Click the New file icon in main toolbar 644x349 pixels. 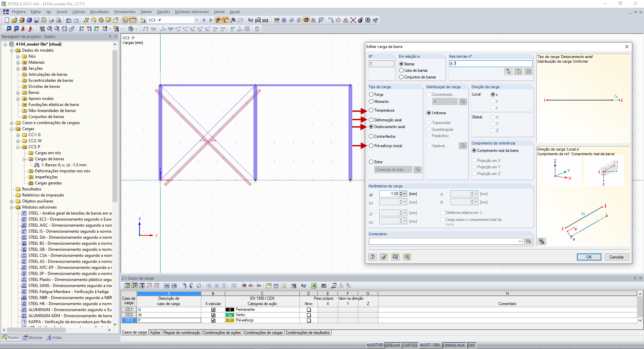(7, 20)
